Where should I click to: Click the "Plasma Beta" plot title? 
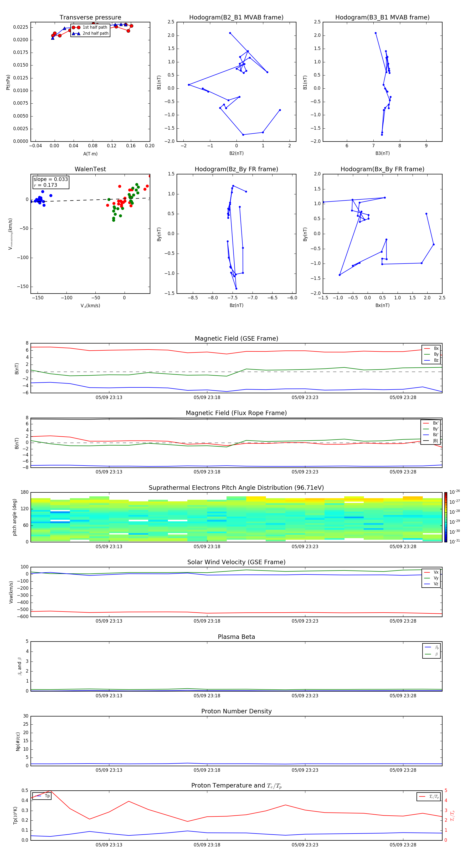pos(236,637)
